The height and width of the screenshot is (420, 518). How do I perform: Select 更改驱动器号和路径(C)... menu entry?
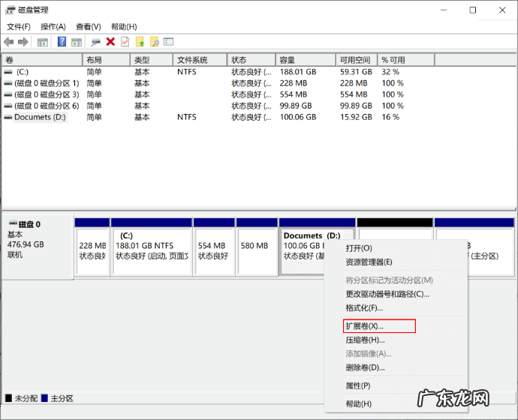pos(387,294)
